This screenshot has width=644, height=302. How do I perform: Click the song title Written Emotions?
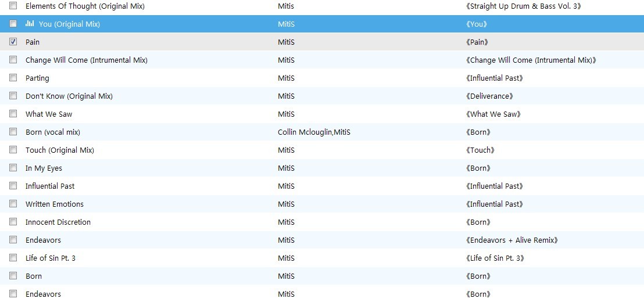click(x=54, y=204)
